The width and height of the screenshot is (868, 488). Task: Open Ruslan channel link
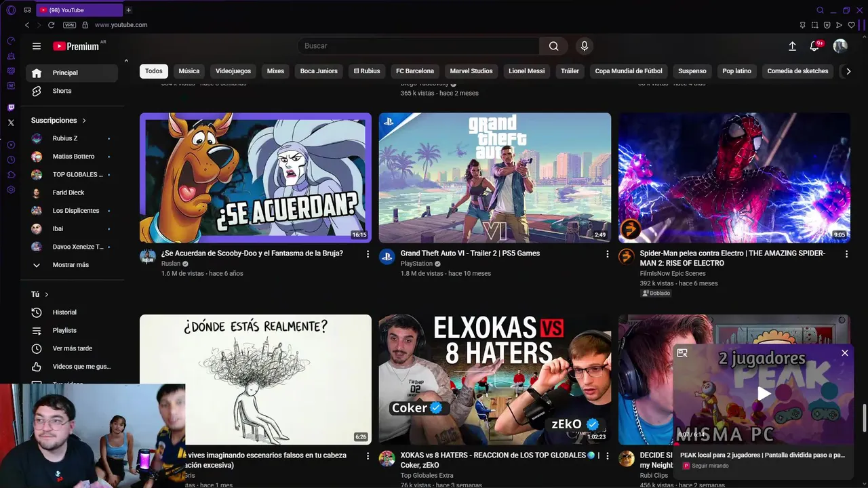point(171,264)
